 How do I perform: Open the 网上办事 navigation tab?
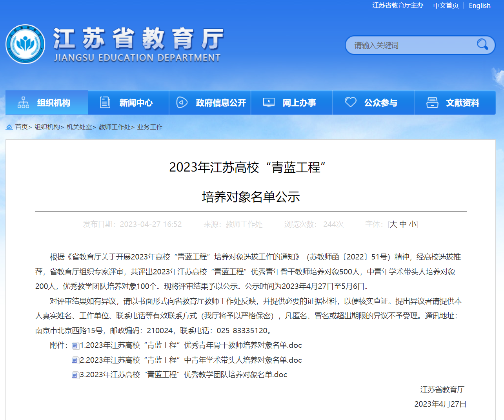292,102
